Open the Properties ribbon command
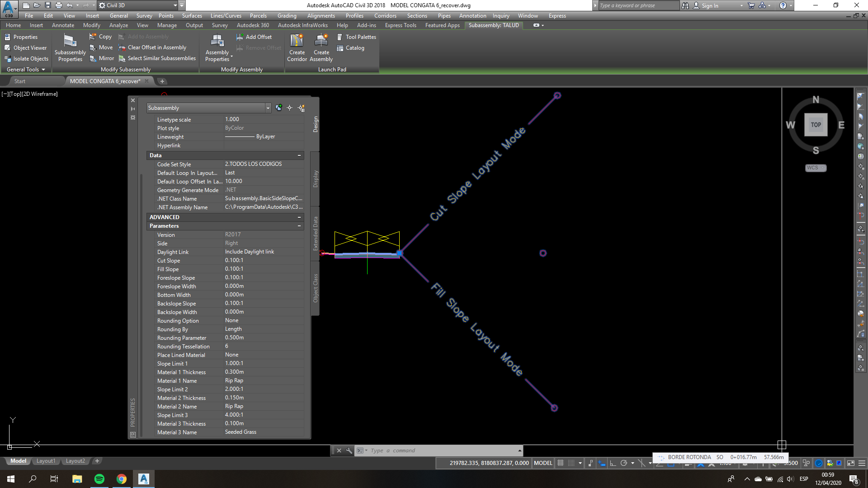Screen dimensions: 868x488 click(x=21, y=37)
